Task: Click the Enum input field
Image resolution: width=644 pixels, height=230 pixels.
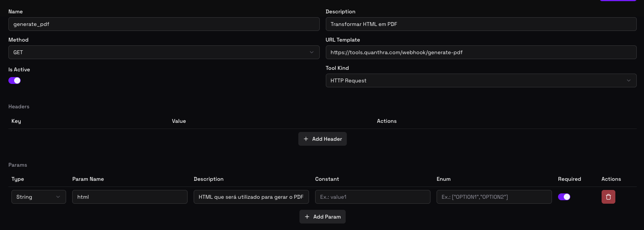Action: (x=494, y=197)
